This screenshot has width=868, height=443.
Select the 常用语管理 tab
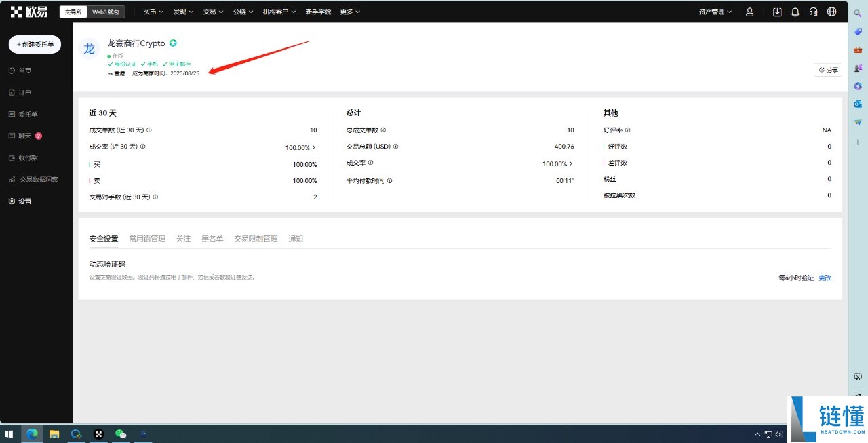pyautogui.click(x=147, y=239)
